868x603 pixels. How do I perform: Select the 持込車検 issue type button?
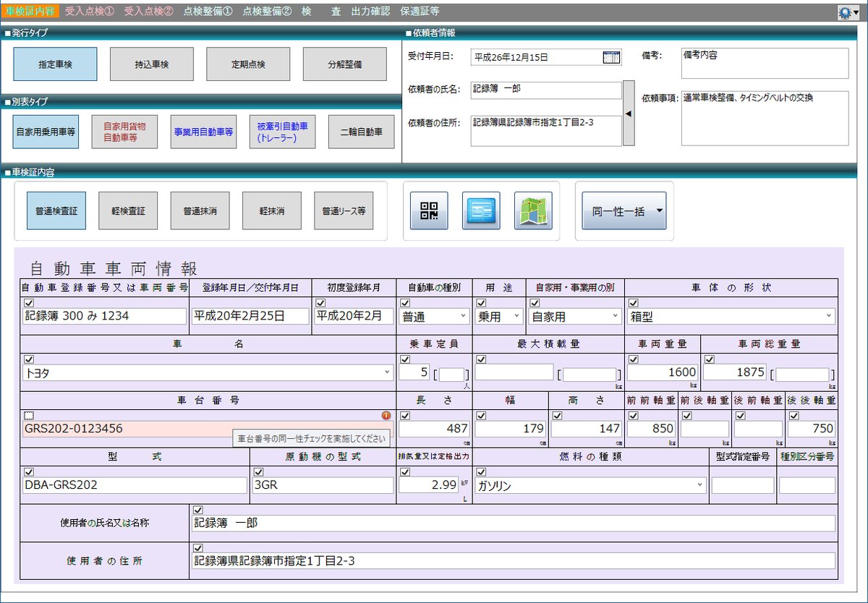(152, 64)
